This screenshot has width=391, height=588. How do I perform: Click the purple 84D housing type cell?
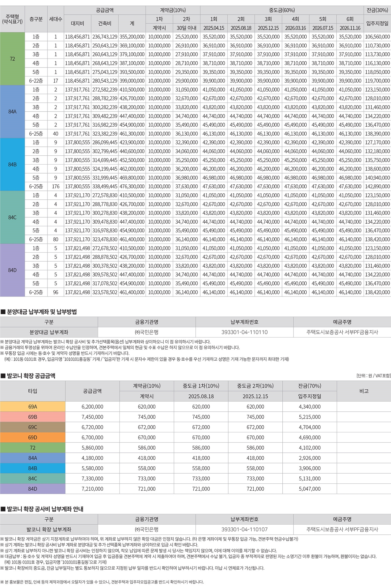pos(12,270)
